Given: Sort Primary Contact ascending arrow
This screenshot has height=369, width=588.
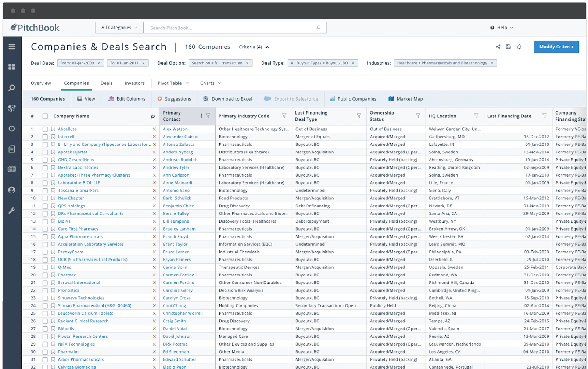Looking at the screenshot, I should 201,116.
